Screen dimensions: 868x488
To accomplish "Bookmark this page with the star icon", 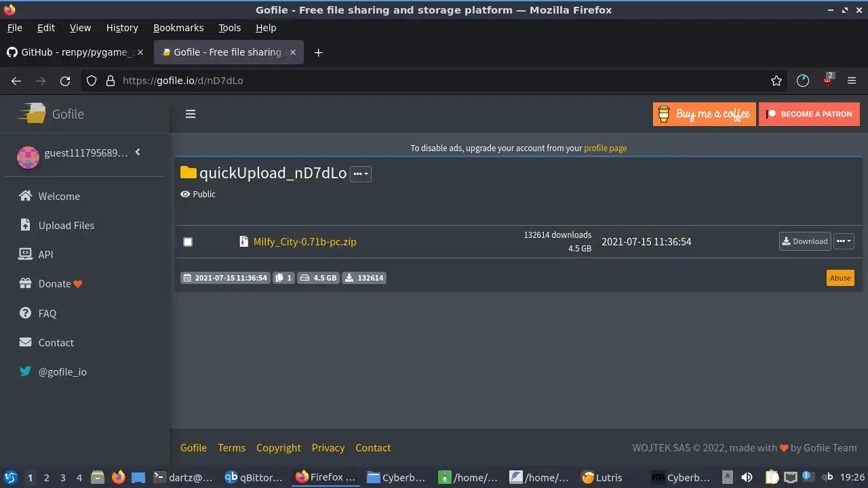I will pyautogui.click(x=776, y=81).
